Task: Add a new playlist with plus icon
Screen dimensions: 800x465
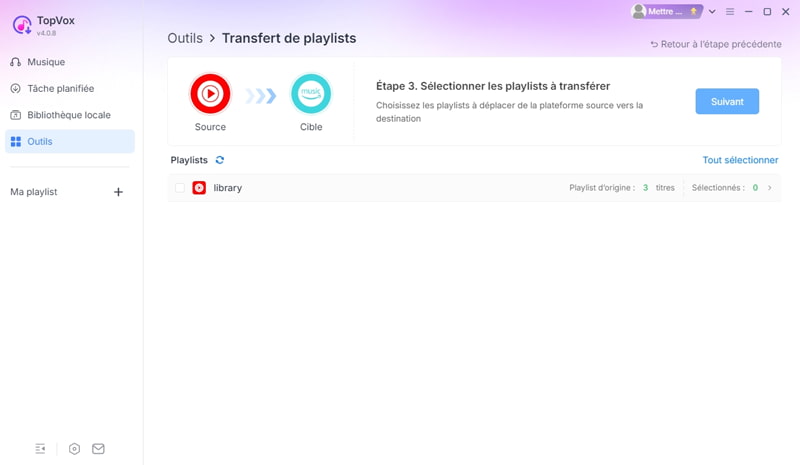Action: tap(118, 192)
